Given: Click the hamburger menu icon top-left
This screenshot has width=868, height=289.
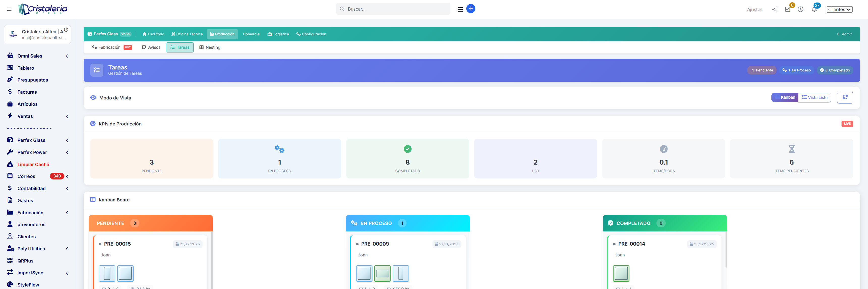Looking at the screenshot, I should coord(9,9).
